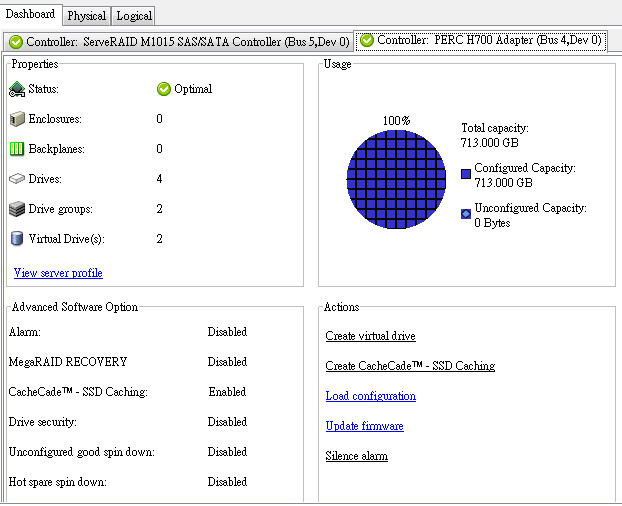Image resolution: width=622 pixels, height=506 pixels.
Task: Open the Logical tab
Action: (x=134, y=16)
